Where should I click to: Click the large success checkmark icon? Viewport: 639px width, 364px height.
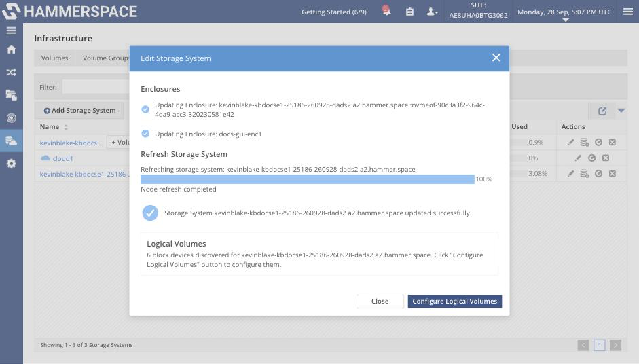[x=150, y=213]
